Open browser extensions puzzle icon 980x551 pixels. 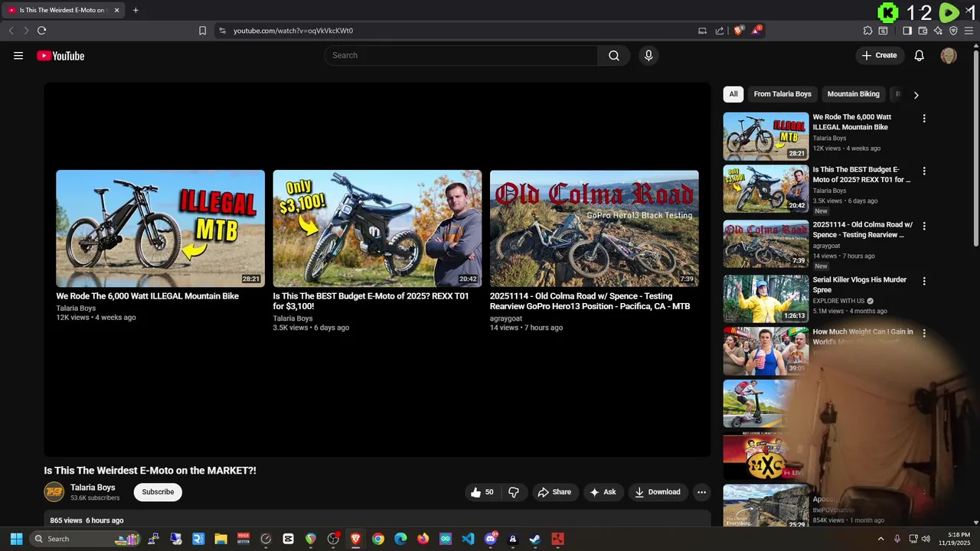tap(867, 31)
